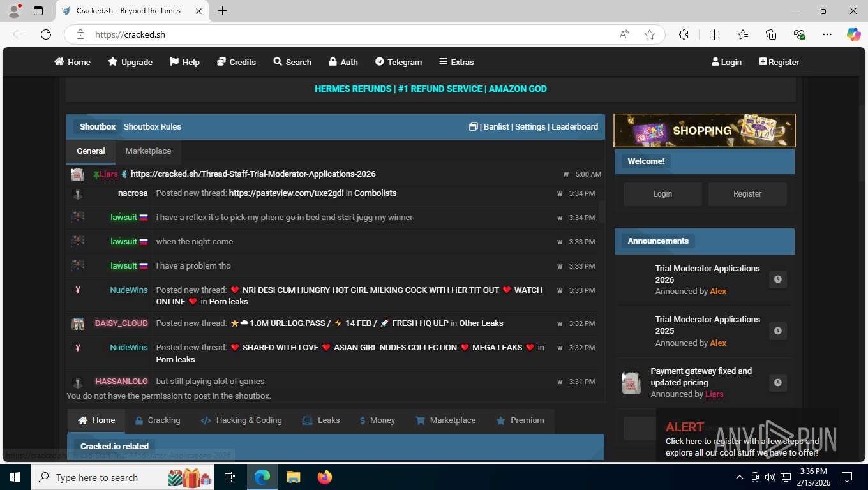868x490 pixels.
Task: Add this page to favorites star
Action: 650,34
